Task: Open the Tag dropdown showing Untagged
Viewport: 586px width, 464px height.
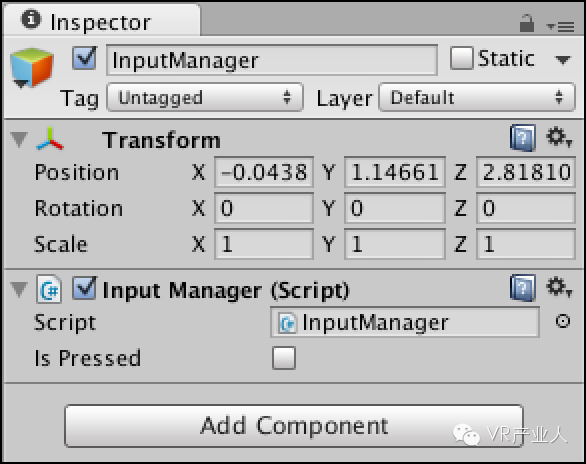Action: pyautogui.click(x=205, y=98)
